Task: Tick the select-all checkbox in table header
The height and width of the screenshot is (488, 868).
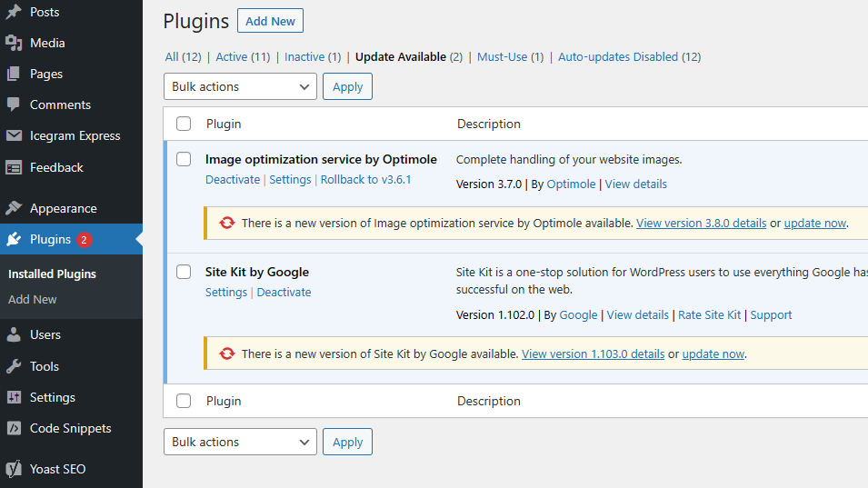Action: pyautogui.click(x=184, y=124)
